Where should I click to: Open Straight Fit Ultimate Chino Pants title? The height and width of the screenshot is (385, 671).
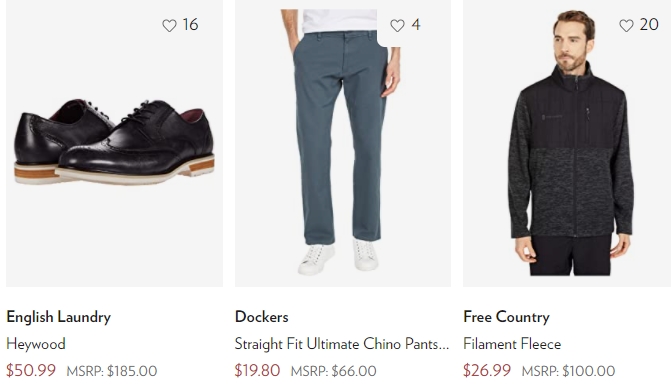342,344
